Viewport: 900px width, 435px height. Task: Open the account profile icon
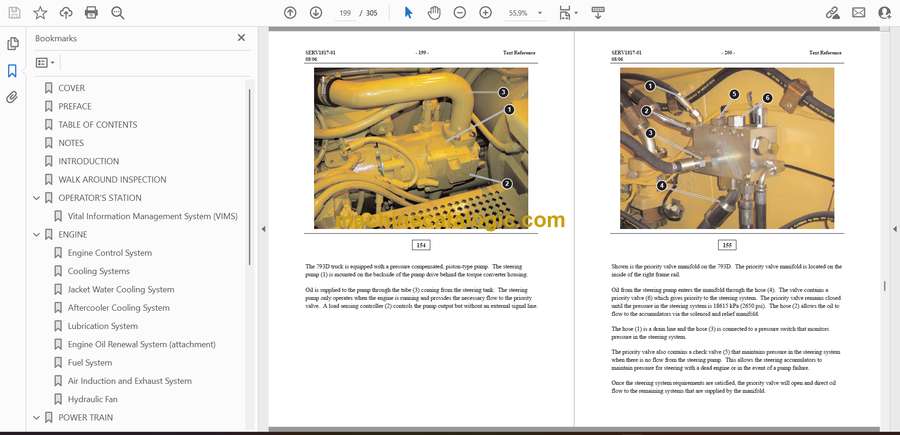coord(885,13)
